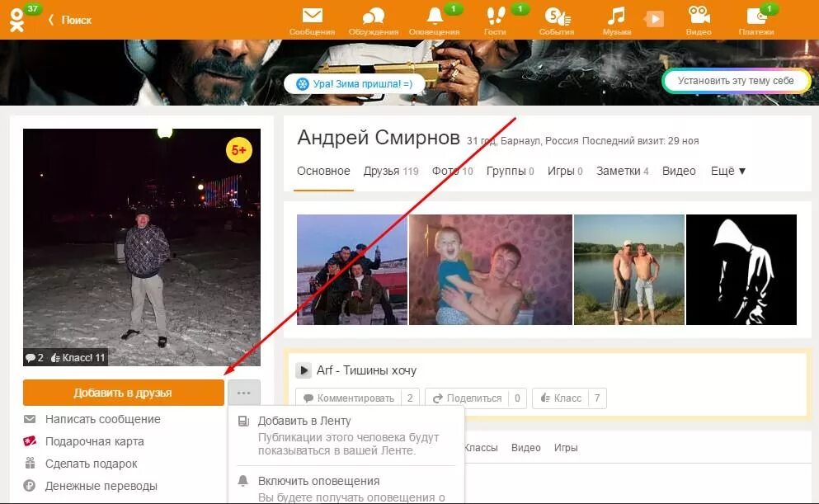The width and height of the screenshot is (819, 504).
Task: Click the gift box icon beside Сделать подарок
Action: pos(30,464)
